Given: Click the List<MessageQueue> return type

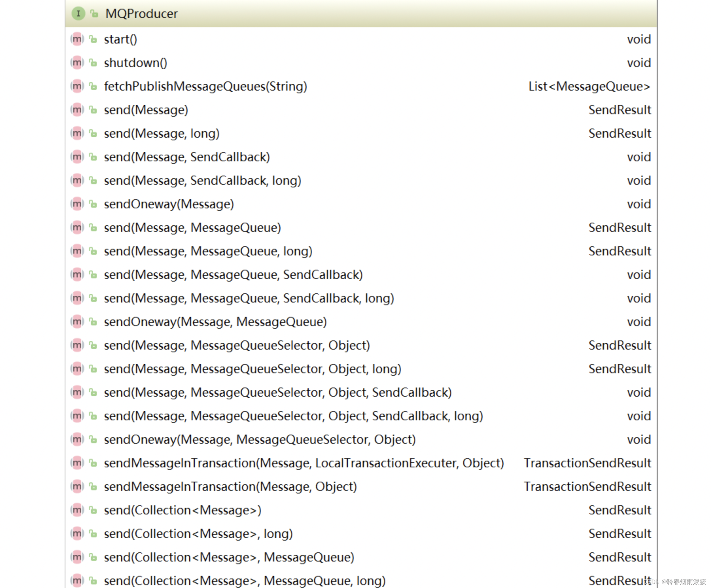Looking at the screenshot, I should (589, 86).
